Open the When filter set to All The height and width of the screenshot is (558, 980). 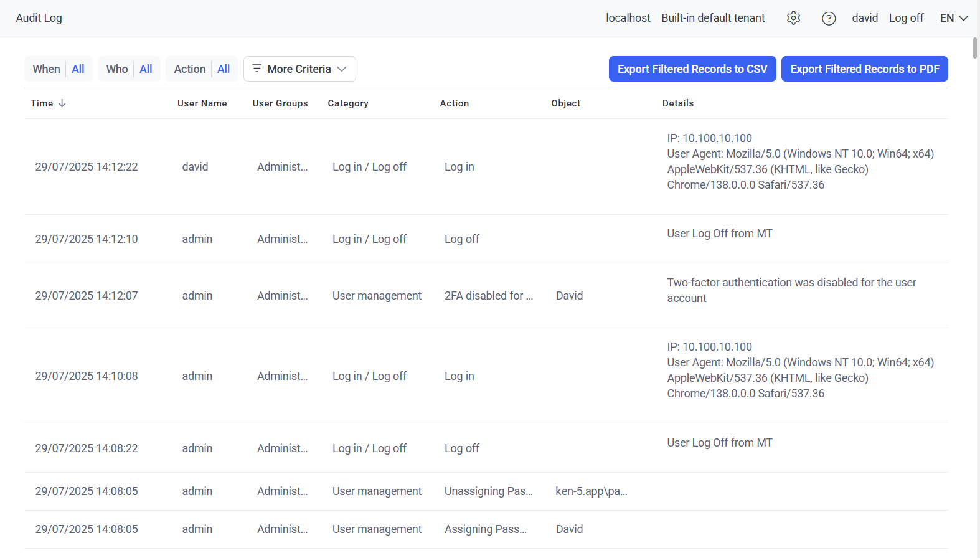[59, 69]
